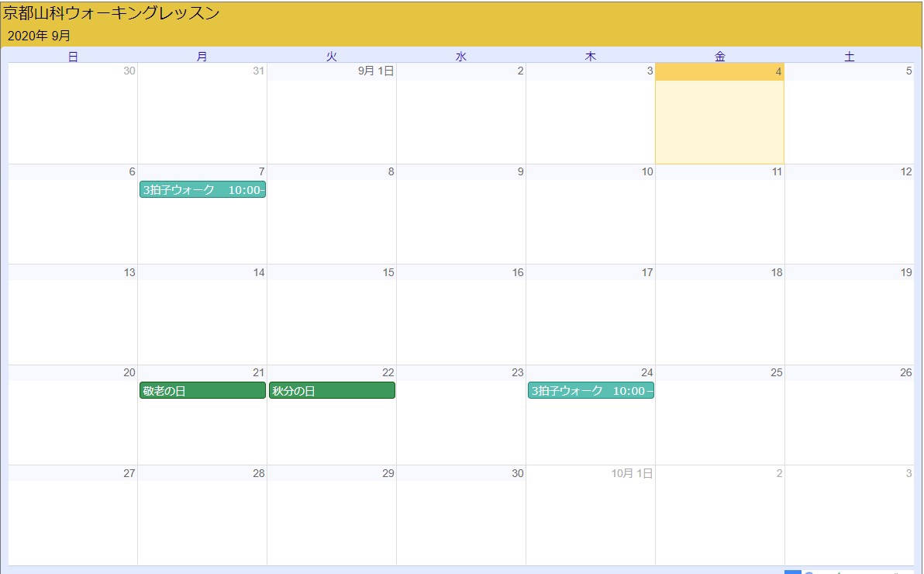Viewport: 924px width, 574px height.
Task: Click the calendar title 京都山科ウォーキングレッスン
Action: 112,13
